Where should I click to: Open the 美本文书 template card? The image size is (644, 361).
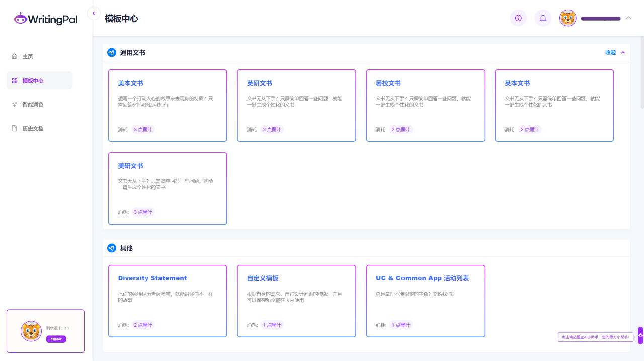(x=168, y=105)
